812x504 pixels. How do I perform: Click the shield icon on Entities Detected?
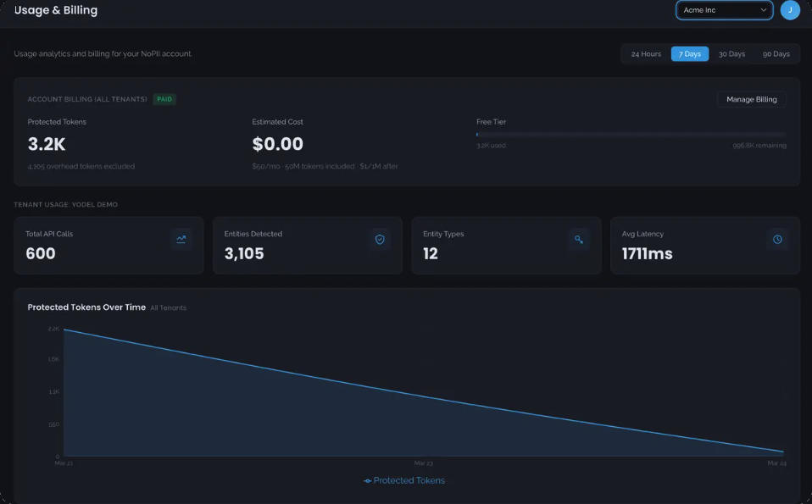[380, 239]
